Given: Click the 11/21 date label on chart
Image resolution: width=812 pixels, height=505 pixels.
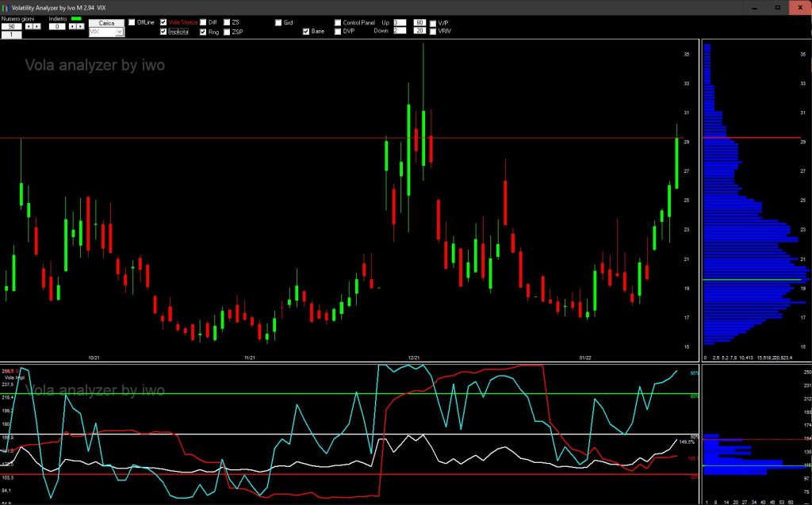Looking at the screenshot, I should [250, 358].
